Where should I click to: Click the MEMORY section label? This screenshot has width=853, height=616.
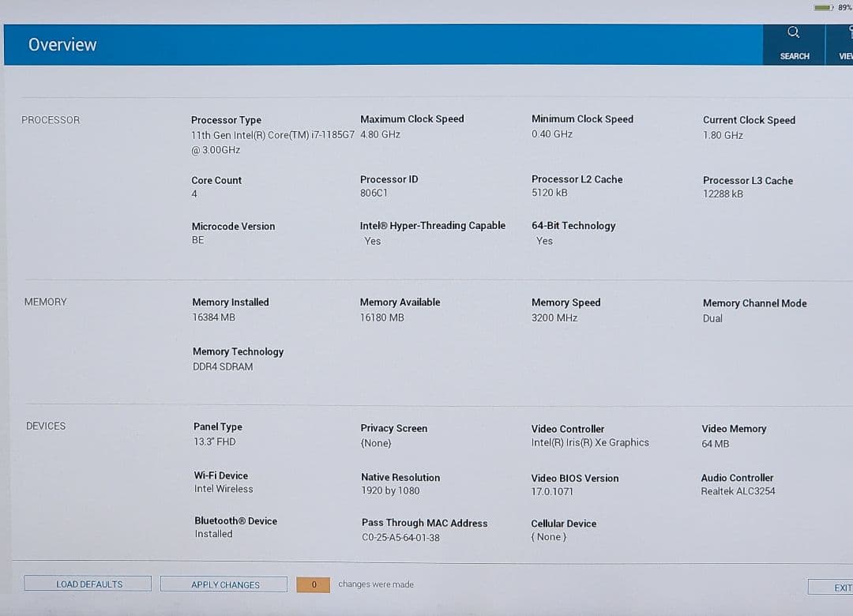tap(46, 302)
